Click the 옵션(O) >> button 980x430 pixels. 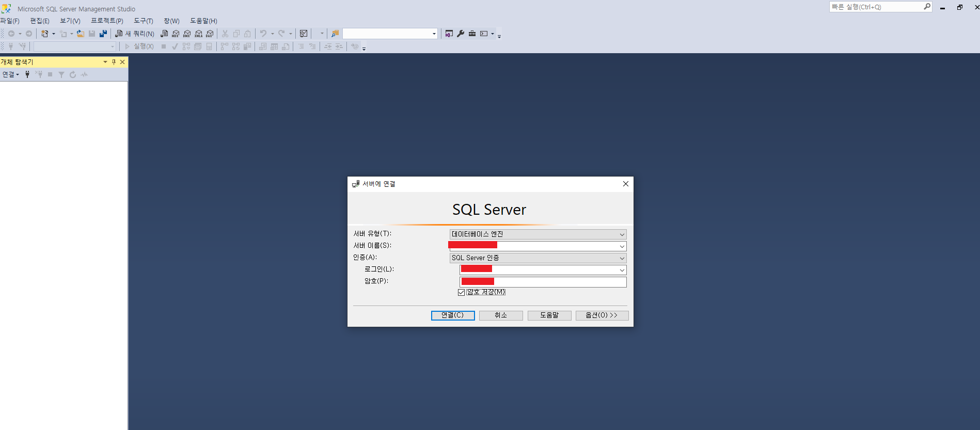coord(602,315)
